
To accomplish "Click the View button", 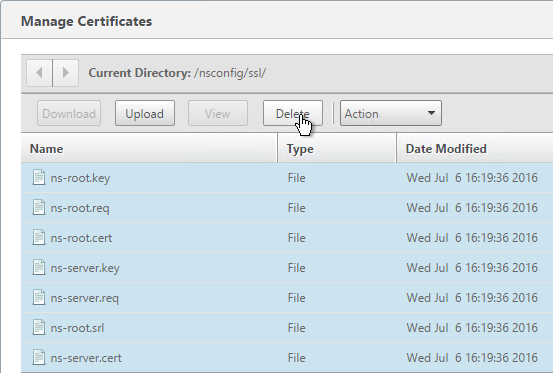I will 218,113.
